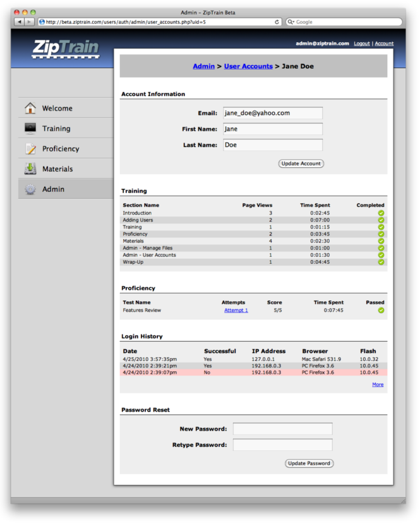The height and width of the screenshot is (524, 420).
Task: Click the 5/5 score value
Action: coord(278,310)
